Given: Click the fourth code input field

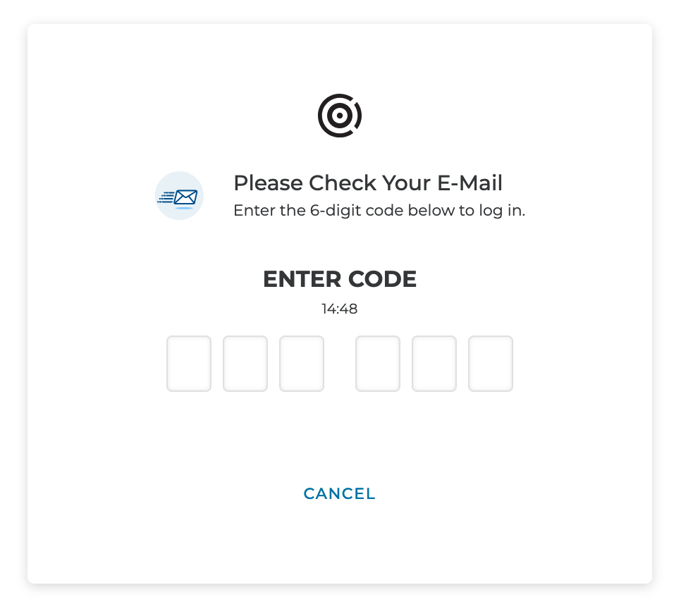Looking at the screenshot, I should pyautogui.click(x=377, y=364).
